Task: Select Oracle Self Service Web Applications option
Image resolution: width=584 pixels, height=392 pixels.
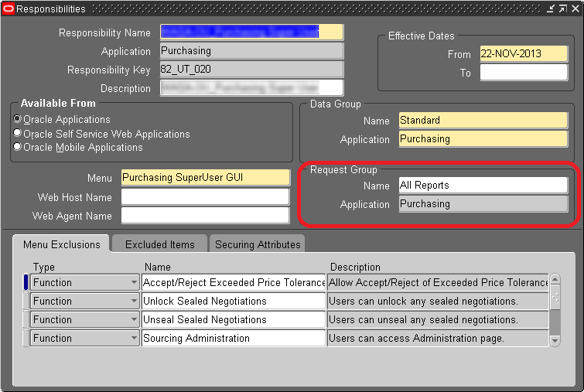Action: coord(17,132)
